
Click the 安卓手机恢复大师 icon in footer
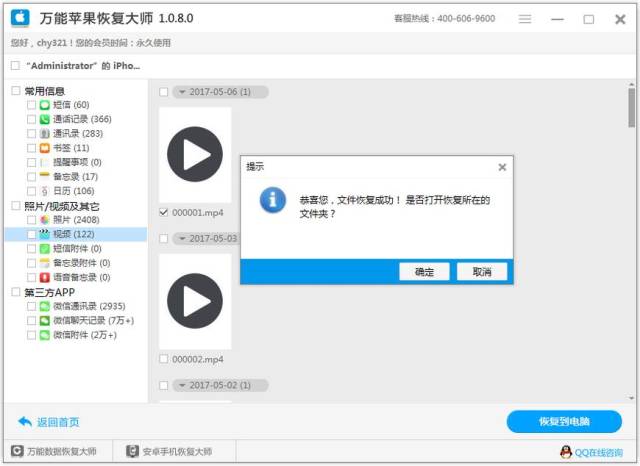(132, 451)
